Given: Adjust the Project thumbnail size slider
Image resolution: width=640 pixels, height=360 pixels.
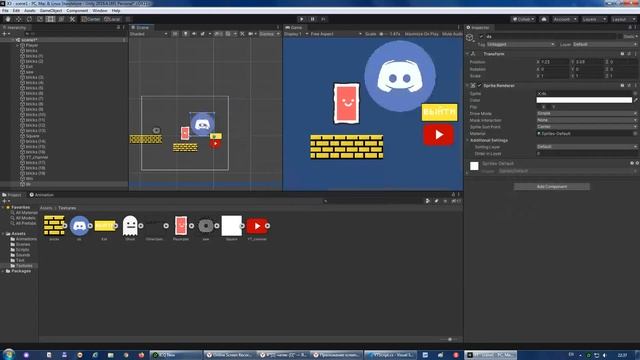Looking at the screenshot, I should (449, 339).
